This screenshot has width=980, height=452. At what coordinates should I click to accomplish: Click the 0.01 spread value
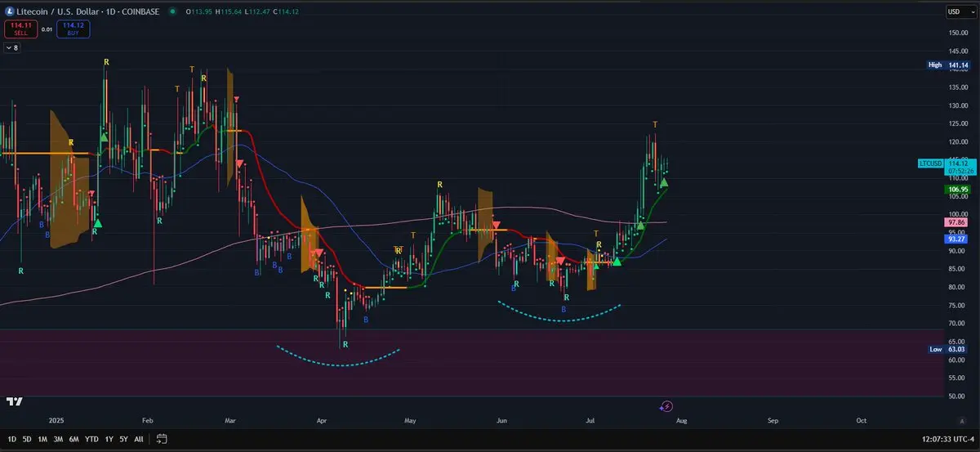click(x=47, y=29)
